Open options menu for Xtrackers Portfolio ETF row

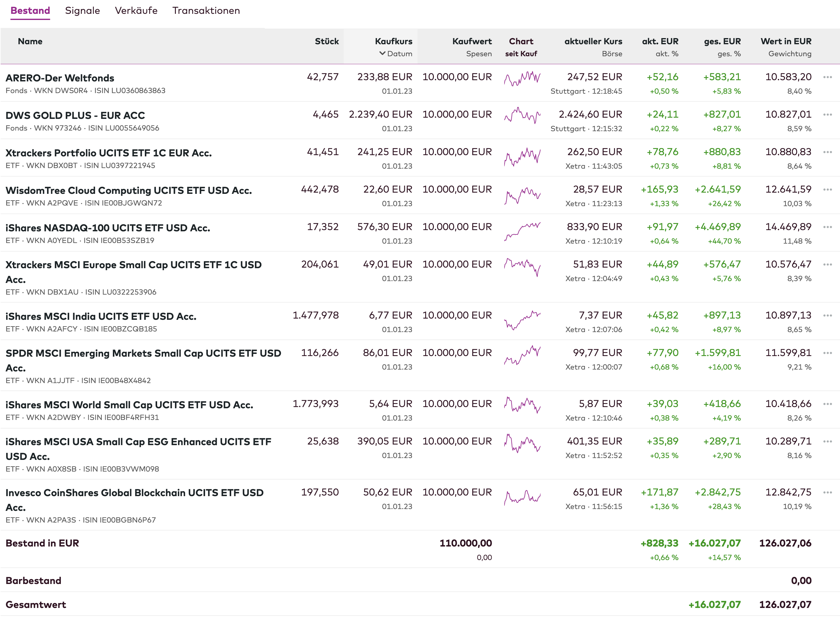point(827,152)
